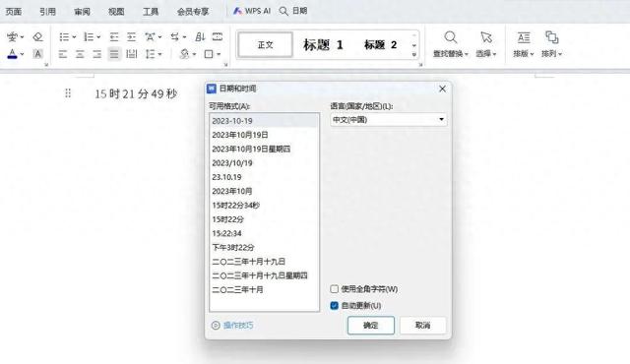Image resolution: width=630 pixels, height=364 pixels.
Task: Confirm with the 确定 button
Action: (371, 325)
